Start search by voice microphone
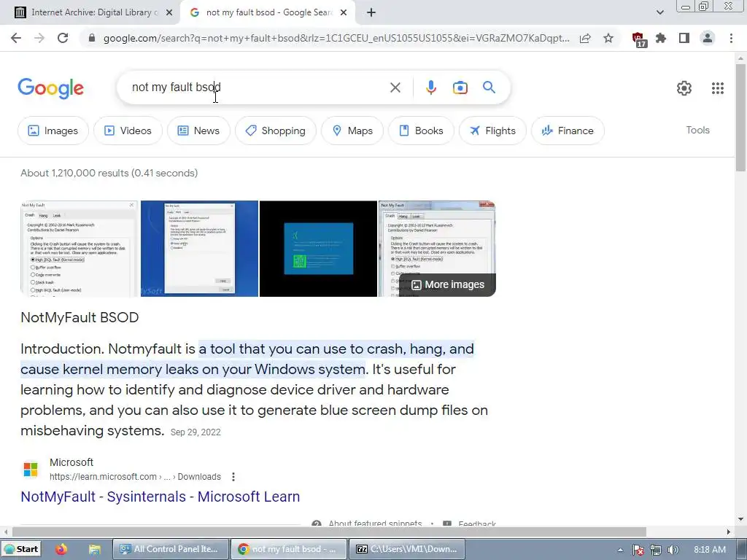The width and height of the screenshot is (747, 560). (x=430, y=87)
